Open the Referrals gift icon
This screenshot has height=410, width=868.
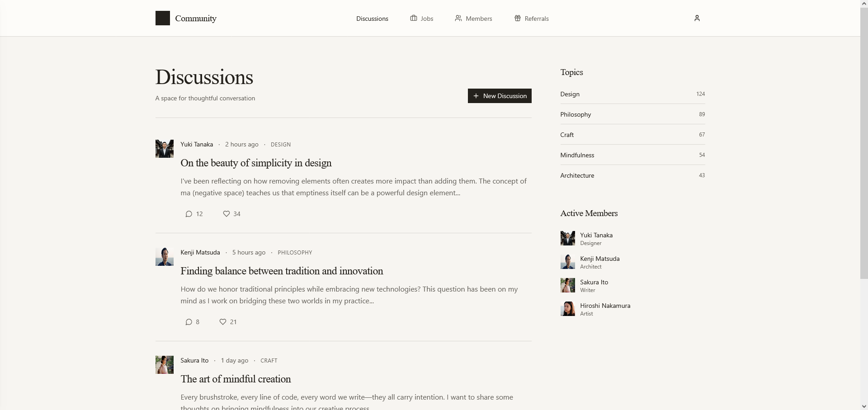(x=517, y=18)
